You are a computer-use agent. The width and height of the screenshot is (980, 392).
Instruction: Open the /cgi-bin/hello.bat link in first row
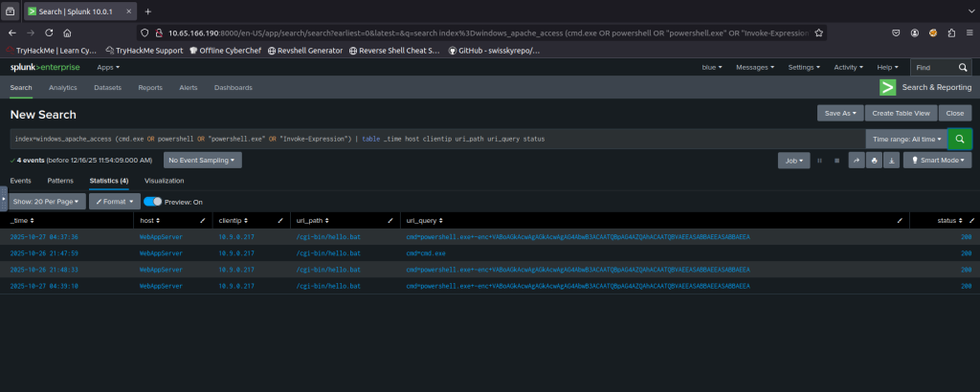pos(327,237)
